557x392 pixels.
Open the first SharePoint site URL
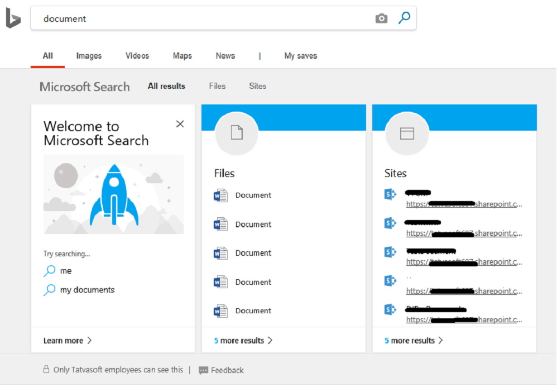(x=464, y=204)
